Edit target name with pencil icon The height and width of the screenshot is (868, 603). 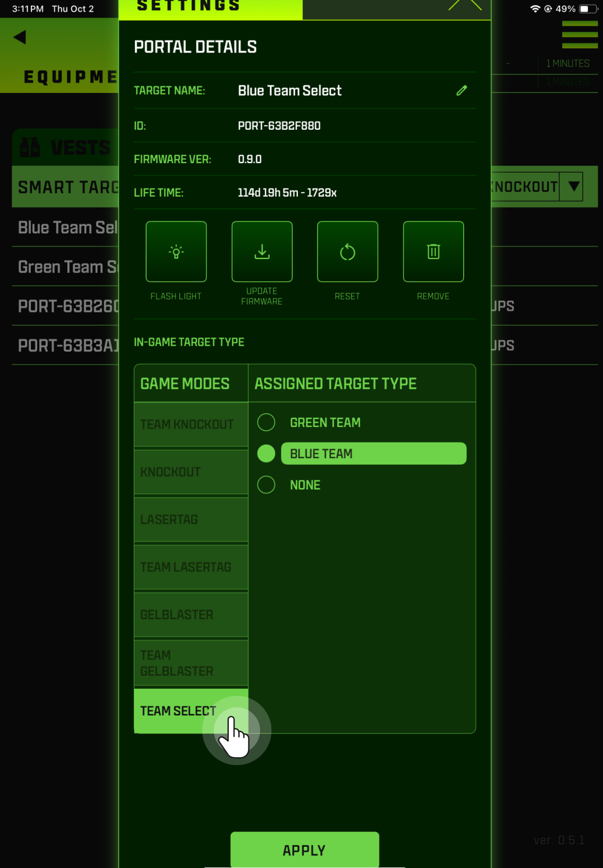coord(461,90)
